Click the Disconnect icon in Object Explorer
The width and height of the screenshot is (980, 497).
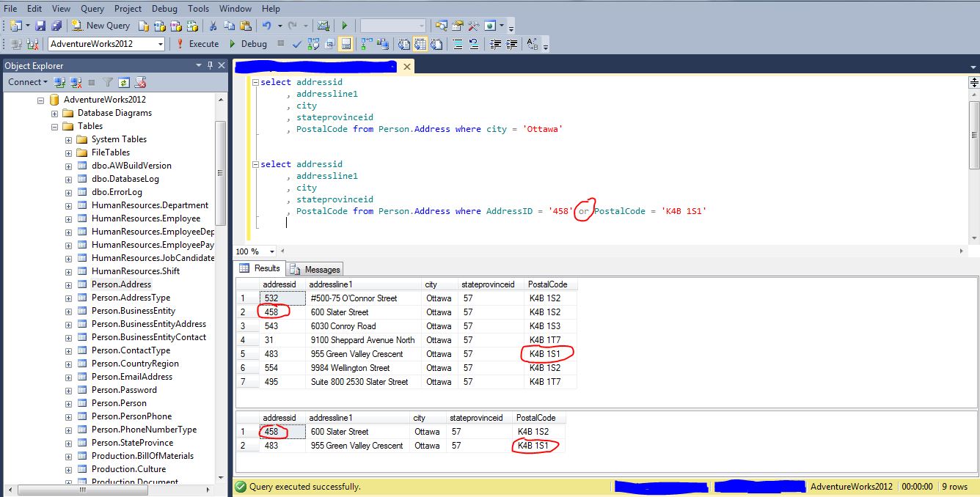tap(76, 82)
